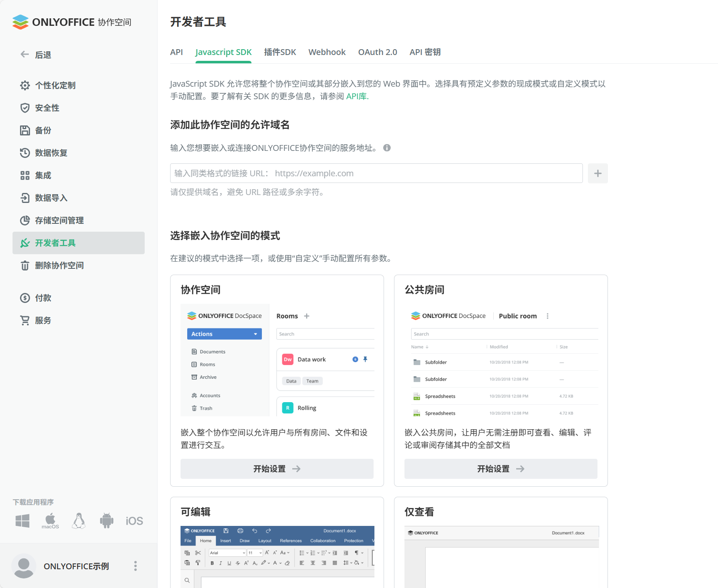Screen dimensions: 718x588
Task: Click the info icon beside service address text
Action: click(387, 148)
